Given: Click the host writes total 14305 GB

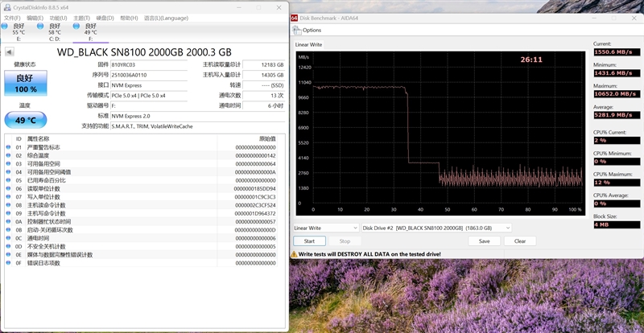Looking at the screenshot, I should point(264,75).
